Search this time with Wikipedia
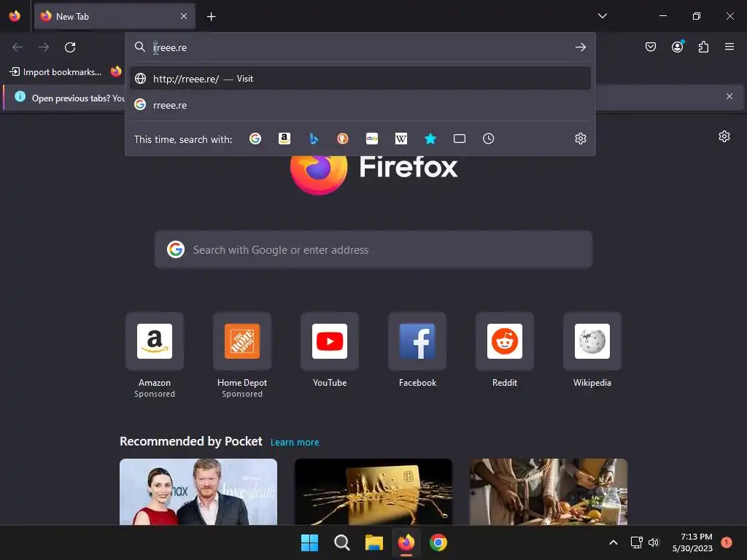The image size is (747, 560). [x=401, y=139]
